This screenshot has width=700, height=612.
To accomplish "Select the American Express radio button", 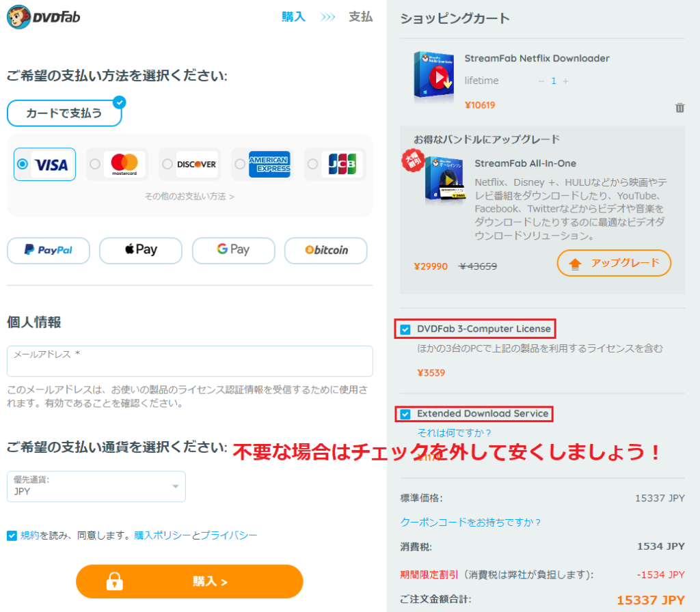I will click(x=240, y=164).
